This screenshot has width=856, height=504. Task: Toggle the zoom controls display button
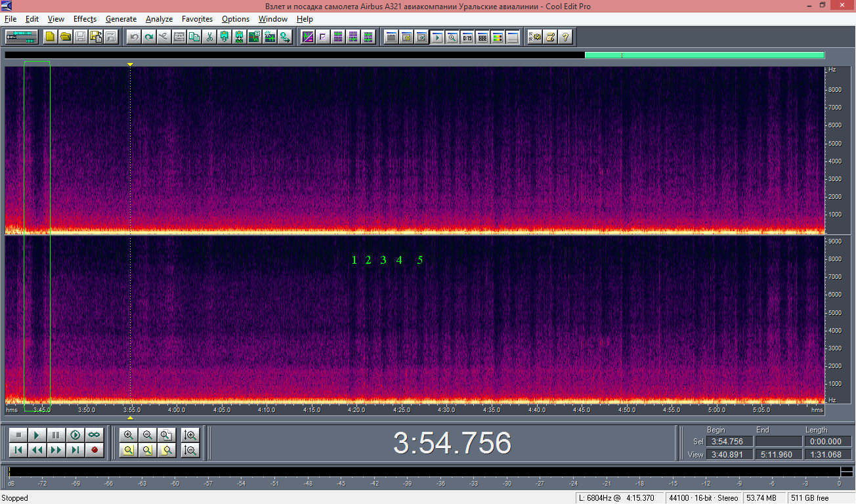tap(452, 37)
